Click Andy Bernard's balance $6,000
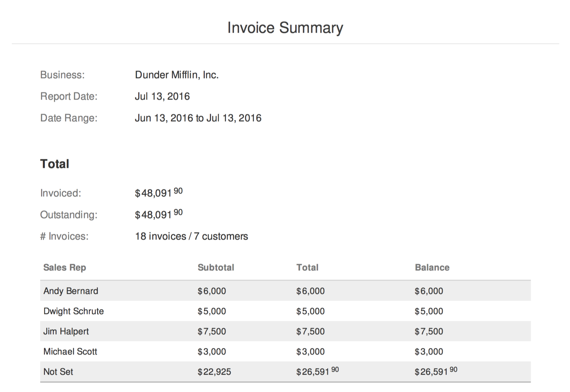 429,291
